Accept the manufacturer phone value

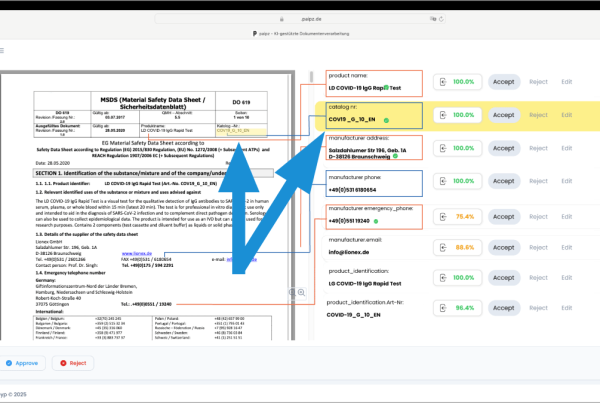[x=504, y=181]
